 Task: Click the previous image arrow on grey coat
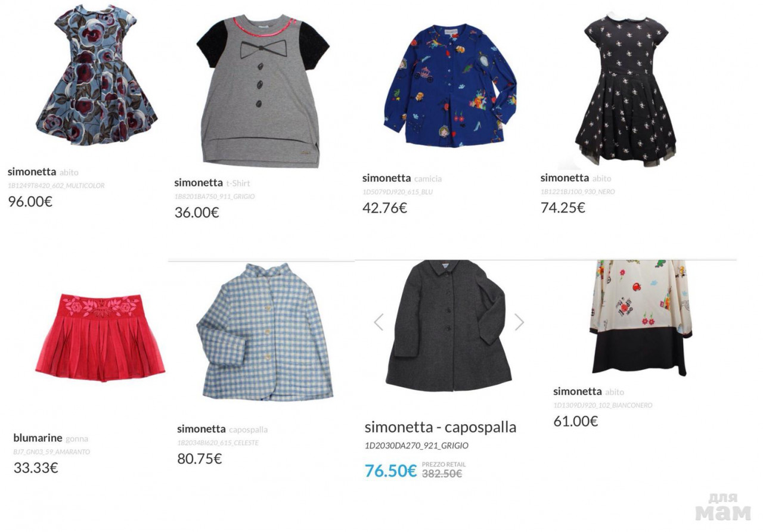(379, 322)
